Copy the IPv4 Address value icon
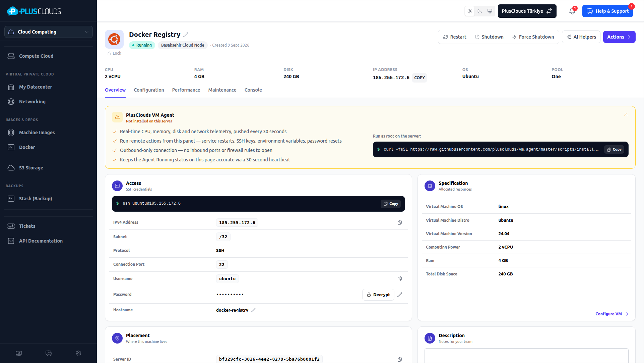644x363 pixels. tap(400, 223)
